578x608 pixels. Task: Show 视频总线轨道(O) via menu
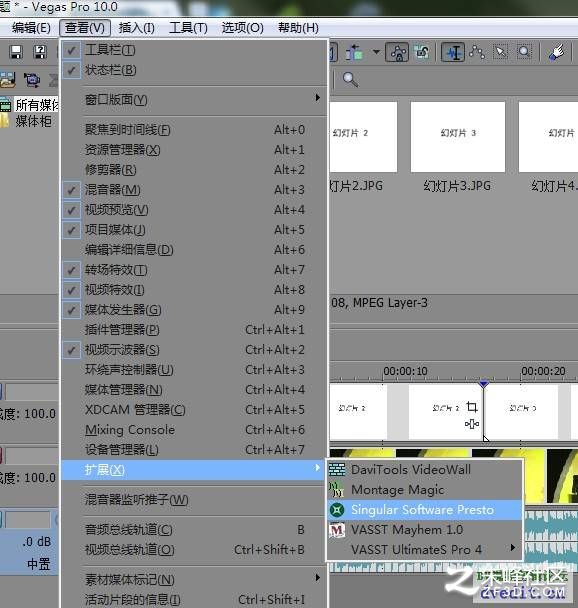pos(194,550)
